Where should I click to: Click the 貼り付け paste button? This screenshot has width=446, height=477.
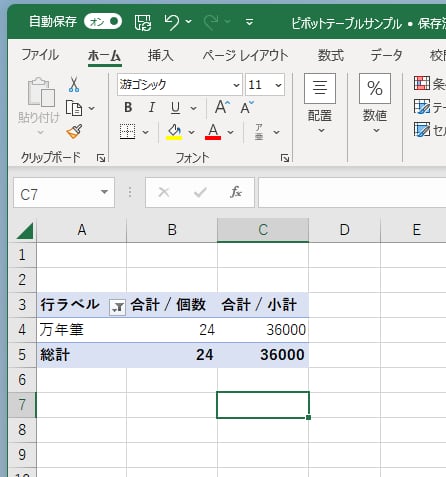40,105
